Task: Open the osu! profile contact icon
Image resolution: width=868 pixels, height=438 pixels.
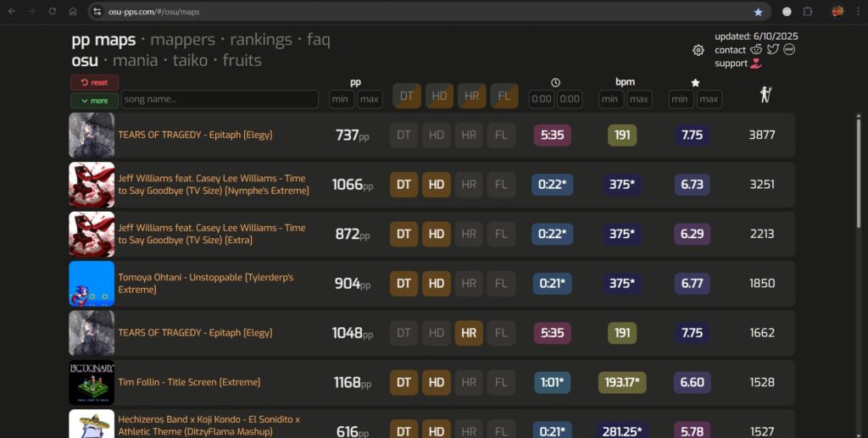Action: point(789,49)
